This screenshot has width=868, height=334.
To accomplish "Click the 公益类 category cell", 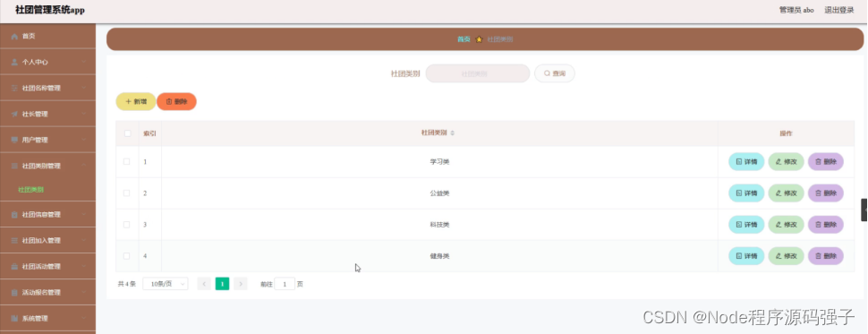I will pos(439,193).
